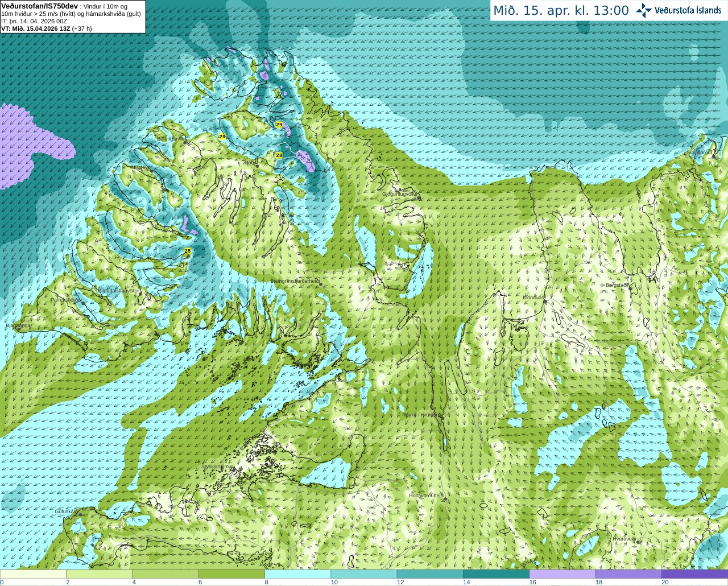This screenshot has height=586, width=728.
Task: Click the cyan 8–10 m/s legend swatch
Action: 297,575
